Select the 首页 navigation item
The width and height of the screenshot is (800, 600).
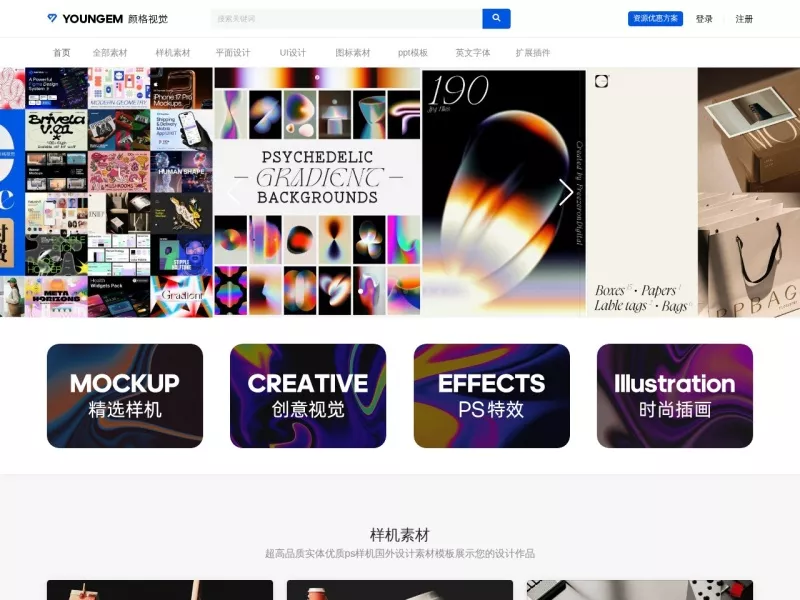62,53
